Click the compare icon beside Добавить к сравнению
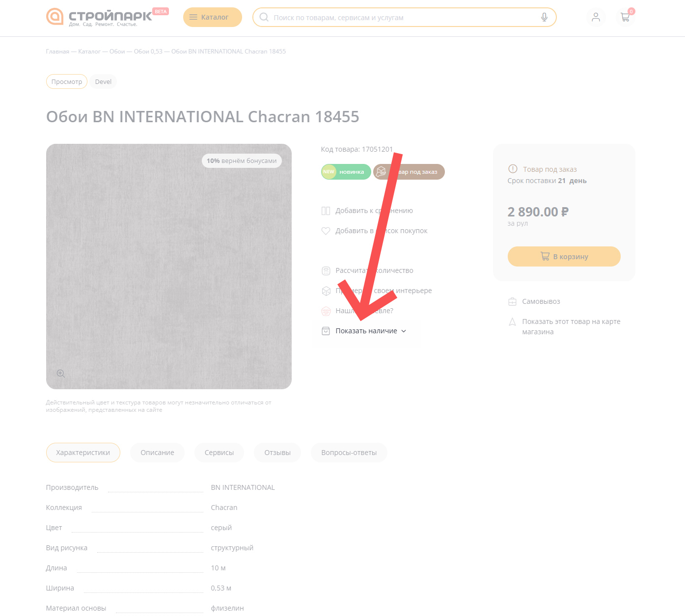This screenshot has height=616, width=685. pyautogui.click(x=326, y=211)
